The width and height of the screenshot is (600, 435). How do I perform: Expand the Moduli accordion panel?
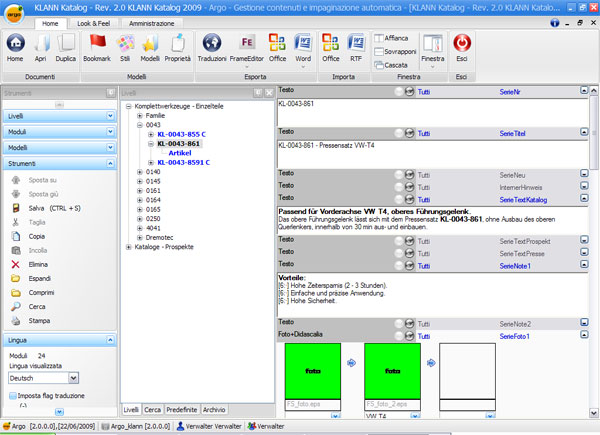110,132
